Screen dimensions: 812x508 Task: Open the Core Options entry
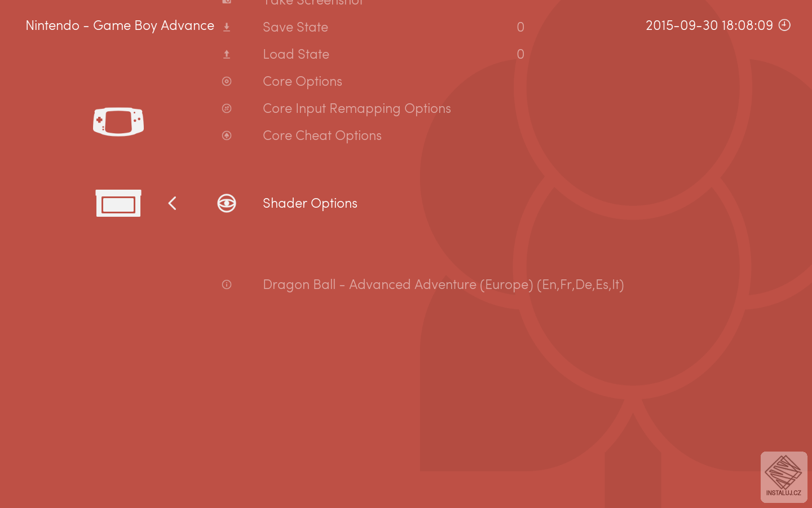pyautogui.click(x=302, y=81)
